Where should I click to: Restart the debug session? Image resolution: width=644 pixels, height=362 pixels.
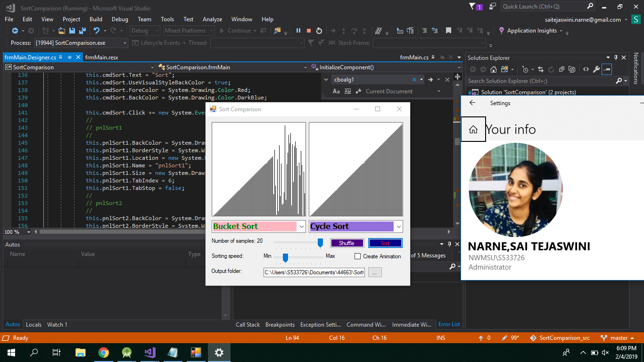pos(319,31)
